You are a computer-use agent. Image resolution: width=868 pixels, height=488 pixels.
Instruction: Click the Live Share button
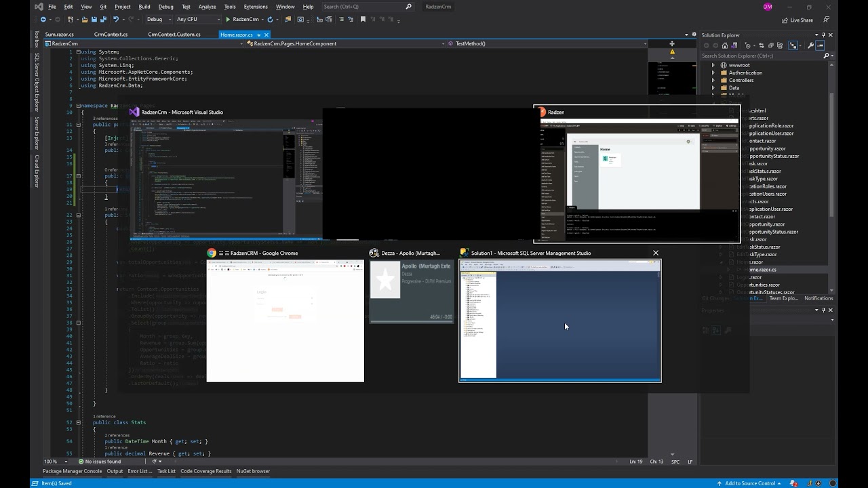tap(797, 20)
